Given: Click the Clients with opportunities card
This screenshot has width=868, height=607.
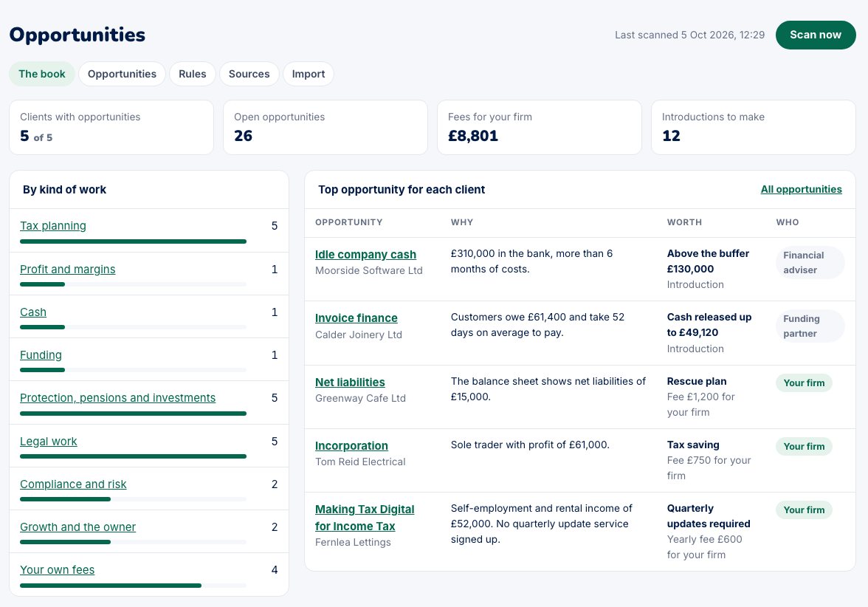Looking at the screenshot, I should point(111,127).
